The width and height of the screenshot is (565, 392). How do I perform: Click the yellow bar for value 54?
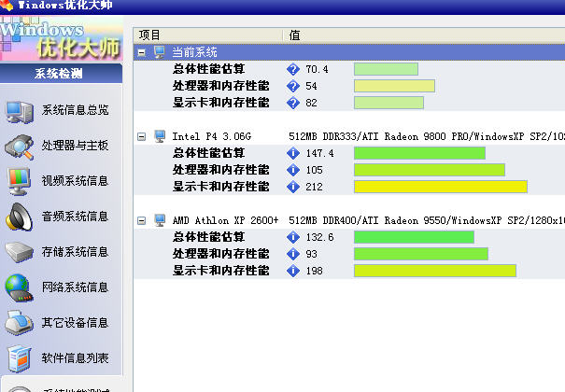point(394,86)
